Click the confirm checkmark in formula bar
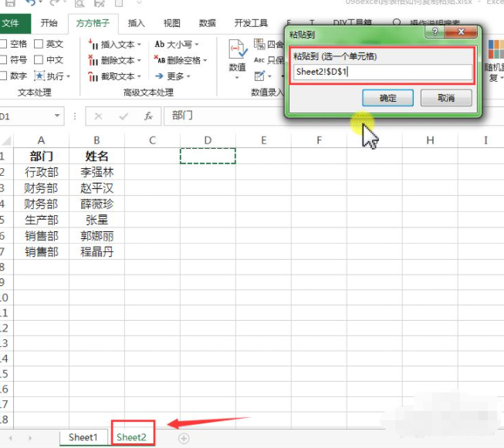 (123, 116)
